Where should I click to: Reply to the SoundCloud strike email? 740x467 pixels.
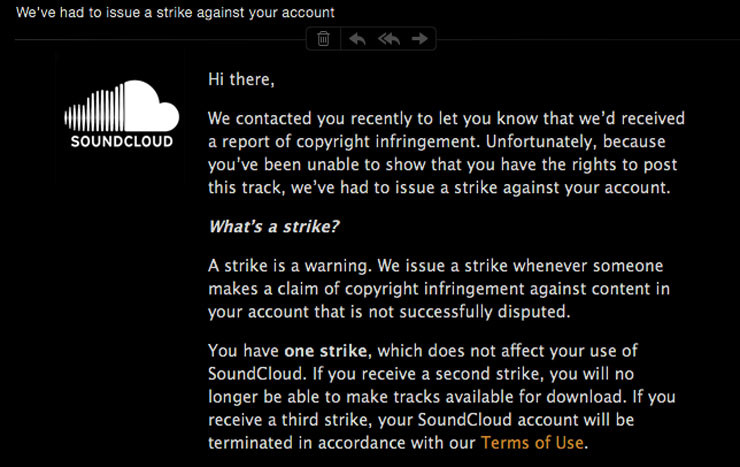tap(357, 39)
